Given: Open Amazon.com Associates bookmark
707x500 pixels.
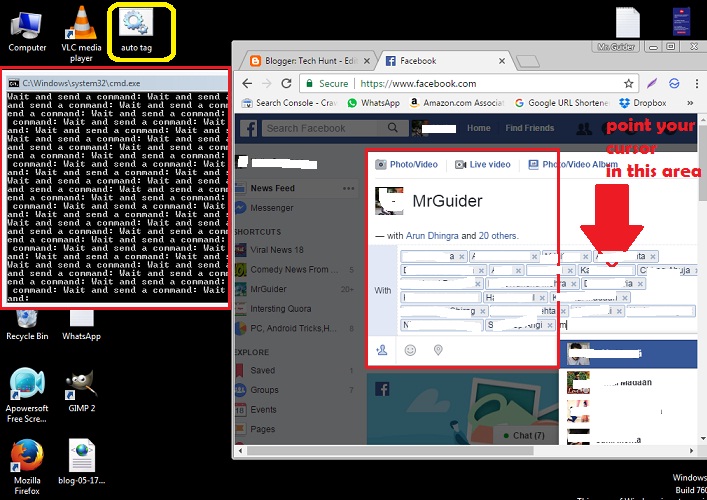Looking at the screenshot, I should point(456,103).
